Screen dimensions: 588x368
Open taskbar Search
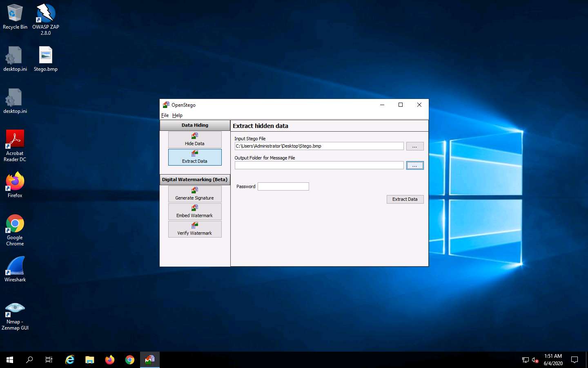pyautogui.click(x=29, y=360)
